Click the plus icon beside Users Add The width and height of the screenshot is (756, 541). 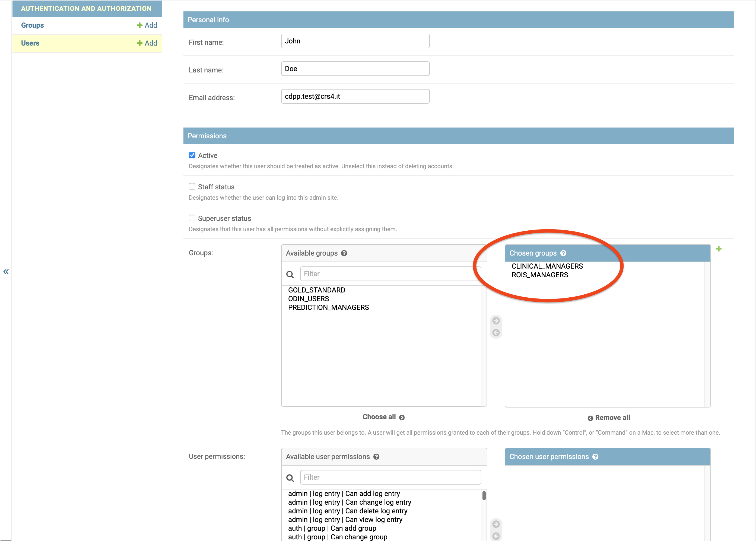[x=139, y=43]
